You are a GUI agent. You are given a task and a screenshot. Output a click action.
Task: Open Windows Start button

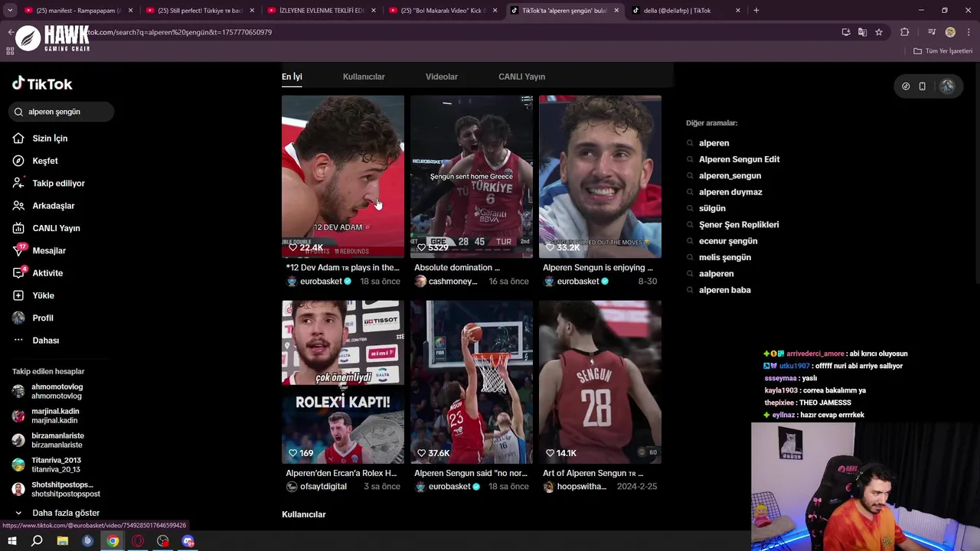coord(12,541)
